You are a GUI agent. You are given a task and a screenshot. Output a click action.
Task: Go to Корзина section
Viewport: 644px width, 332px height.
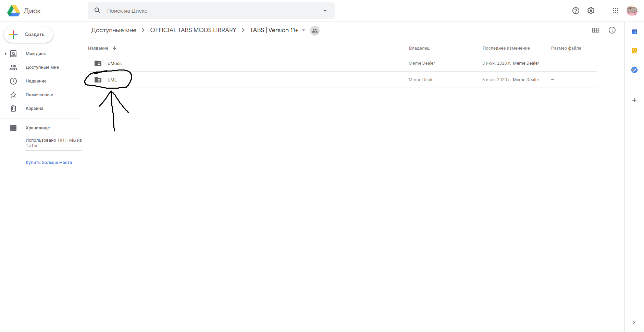point(34,108)
